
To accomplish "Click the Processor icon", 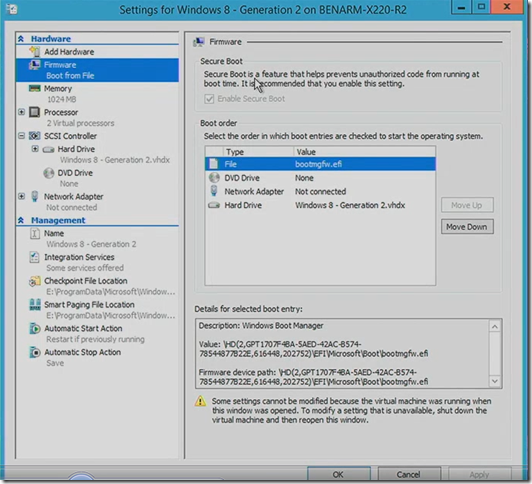I will pyautogui.click(x=35, y=112).
